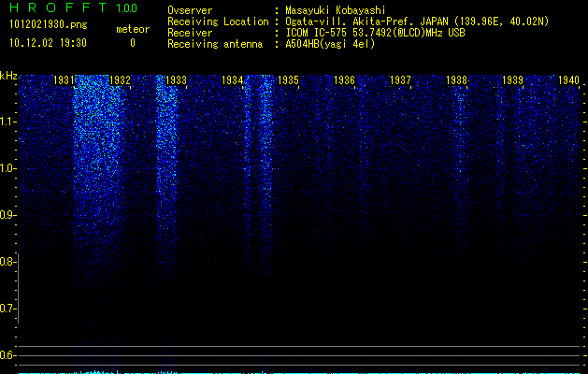Select the filename 1012021930.png
The image size is (588, 374).
pyautogui.click(x=49, y=25)
